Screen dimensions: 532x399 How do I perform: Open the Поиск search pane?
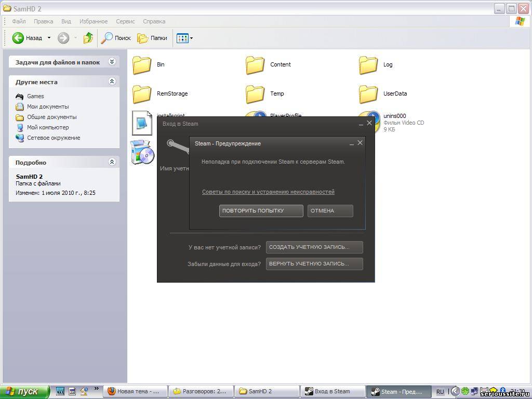(x=116, y=38)
